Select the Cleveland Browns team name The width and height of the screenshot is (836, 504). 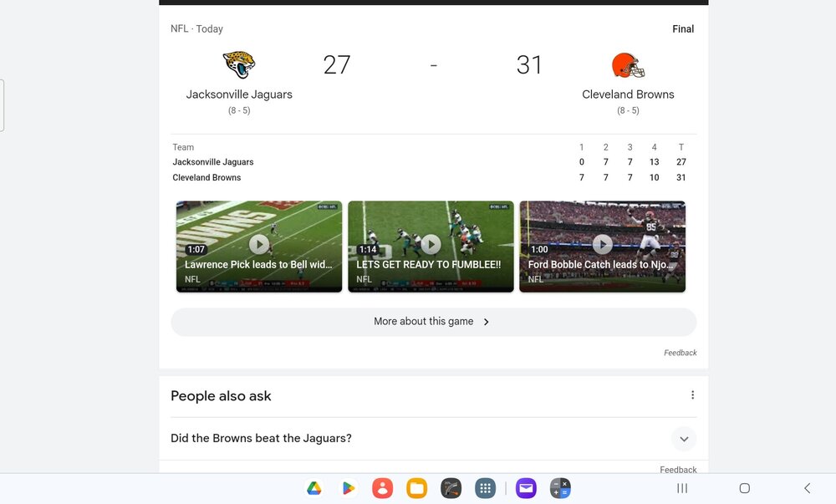[x=628, y=94]
